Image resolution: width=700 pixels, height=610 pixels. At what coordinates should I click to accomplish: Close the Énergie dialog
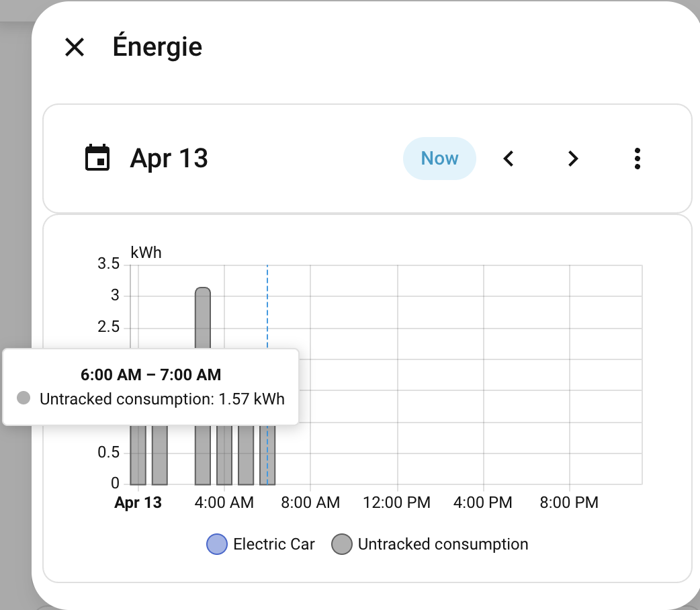tap(74, 47)
